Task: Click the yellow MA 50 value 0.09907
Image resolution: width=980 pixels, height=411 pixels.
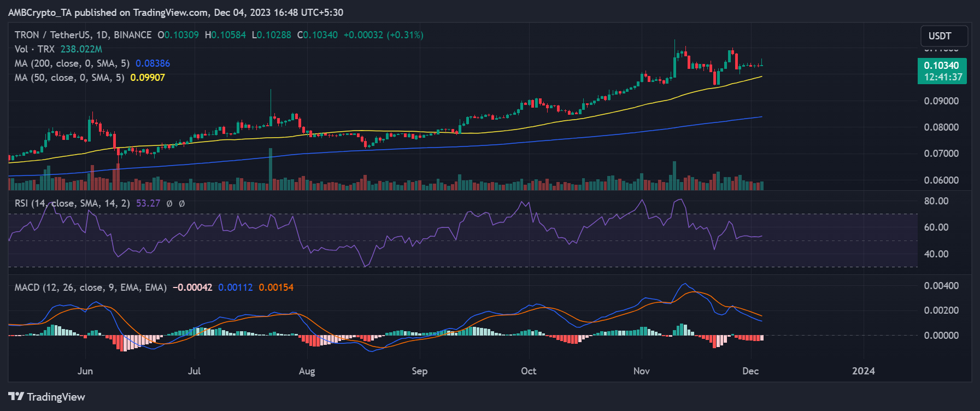Action: (148, 78)
